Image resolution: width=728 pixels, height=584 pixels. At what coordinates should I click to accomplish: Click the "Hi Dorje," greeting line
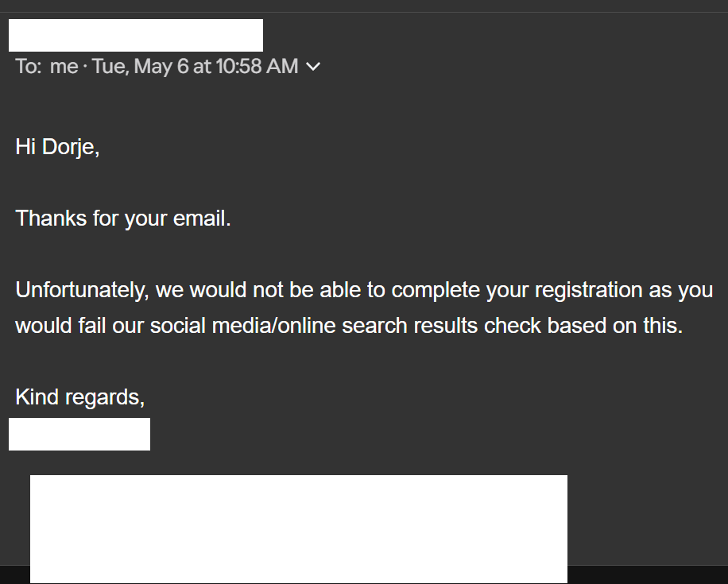(57, 147)
